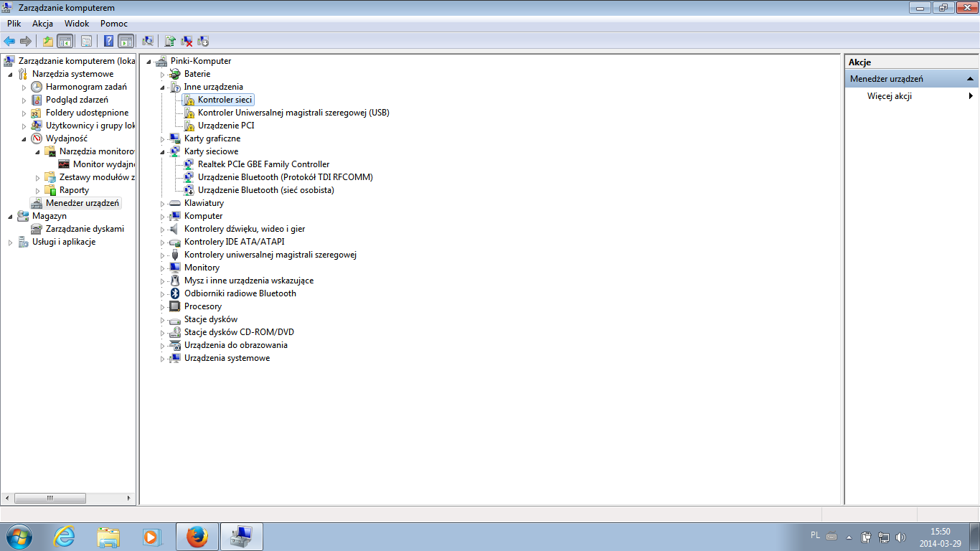The height and width of the screenshot is (551, 980).
Task: Click the Urządzenia do obrazowania icon
Action: click(x=175, y=345)
